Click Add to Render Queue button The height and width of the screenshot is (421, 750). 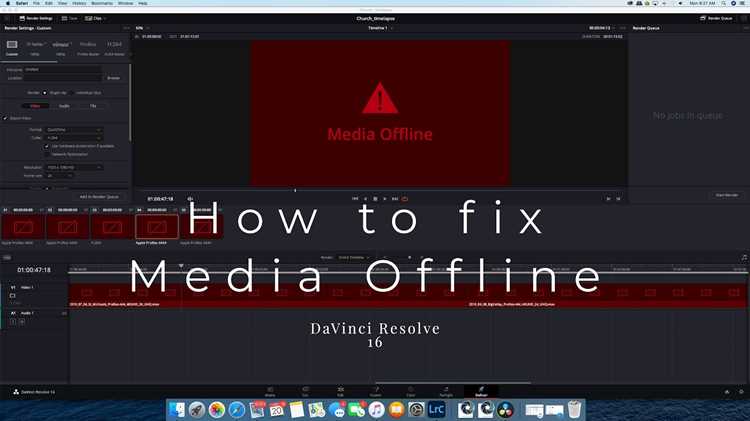99,197
